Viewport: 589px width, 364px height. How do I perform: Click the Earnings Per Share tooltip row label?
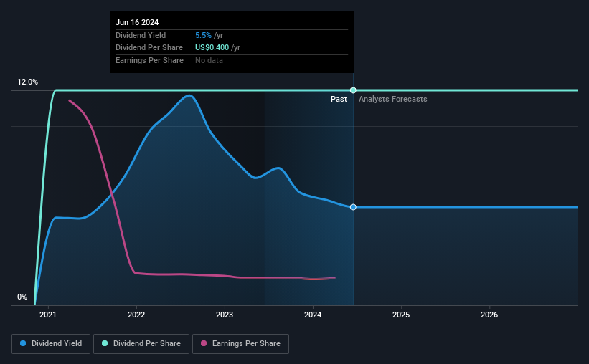149,60
